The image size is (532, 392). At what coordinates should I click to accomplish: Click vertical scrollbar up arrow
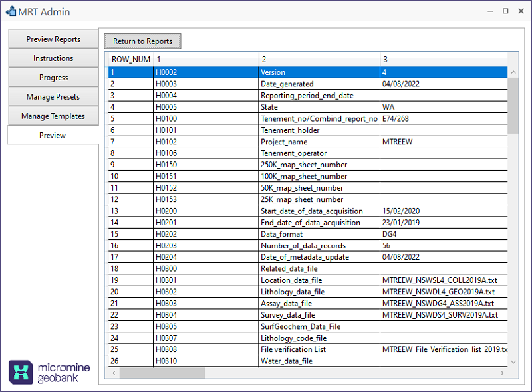tap(513, 72)
